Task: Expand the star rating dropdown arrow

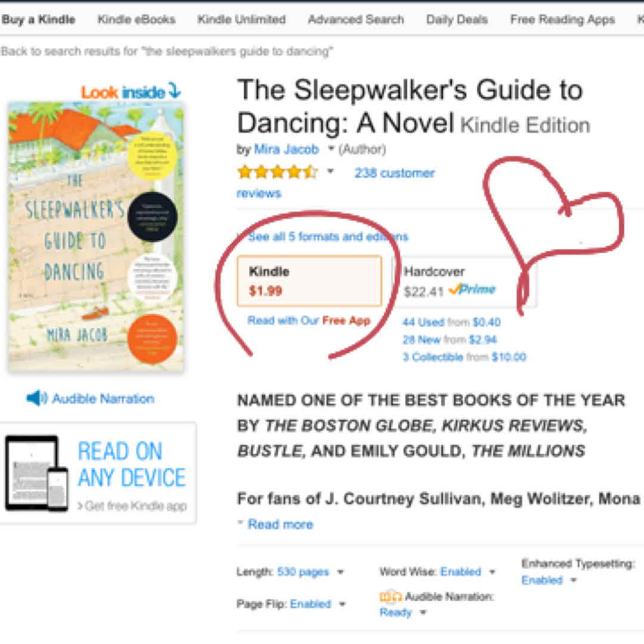Action: point(330,172)
